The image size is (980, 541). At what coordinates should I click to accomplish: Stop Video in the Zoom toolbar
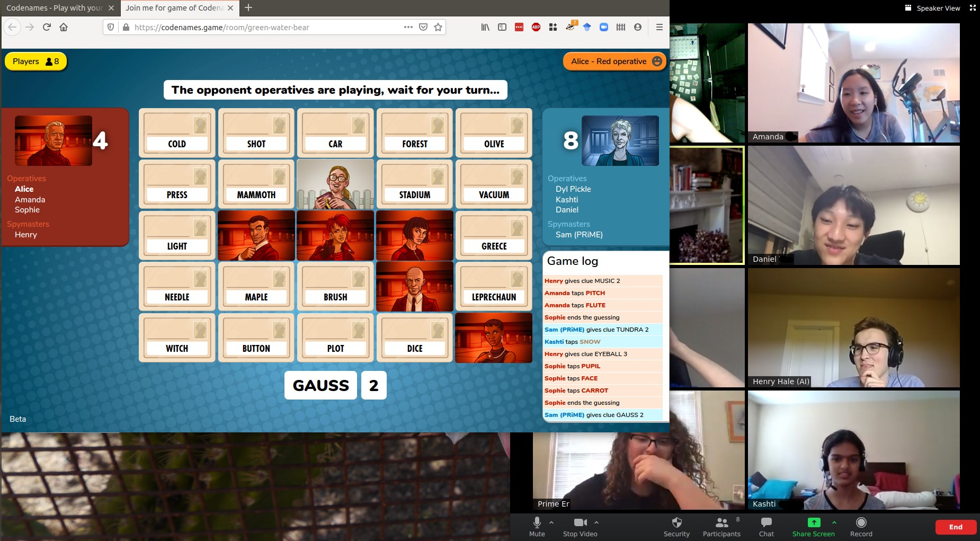tap(580, 527)
